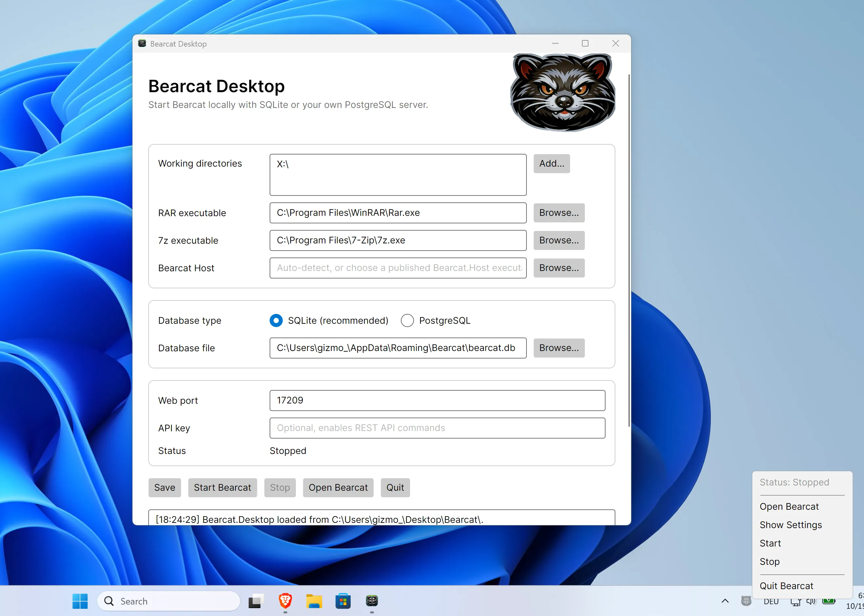Image resolution: width=864 pixels, height=616 pixels.
Task: Open Microsoft Store from the taskbar
Action: (343, 601)
